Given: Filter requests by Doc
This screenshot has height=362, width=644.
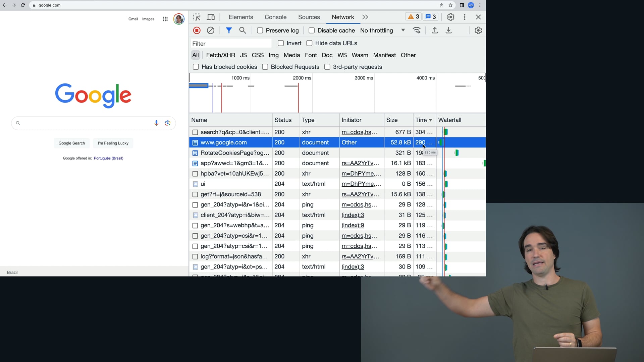Looking at the screenshot, I should tap(327, 55).
